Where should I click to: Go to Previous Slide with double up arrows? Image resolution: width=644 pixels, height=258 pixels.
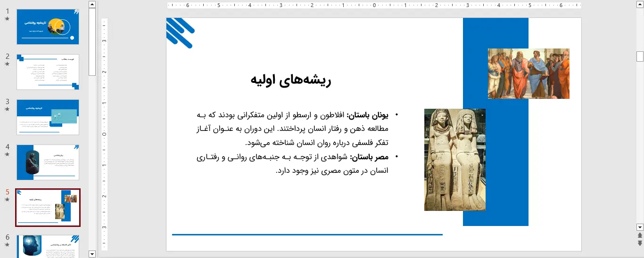[x=640, y=235]
